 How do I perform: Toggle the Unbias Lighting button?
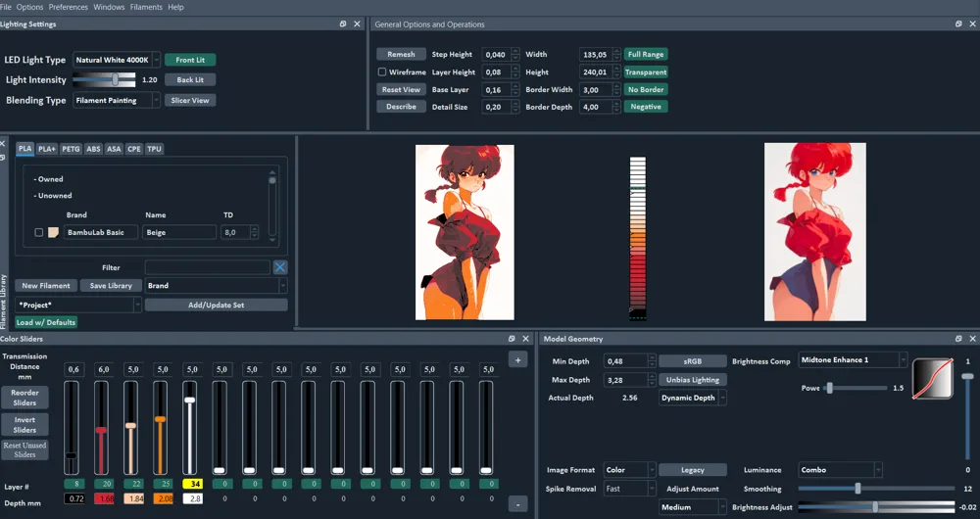click(x=693, y=380)
